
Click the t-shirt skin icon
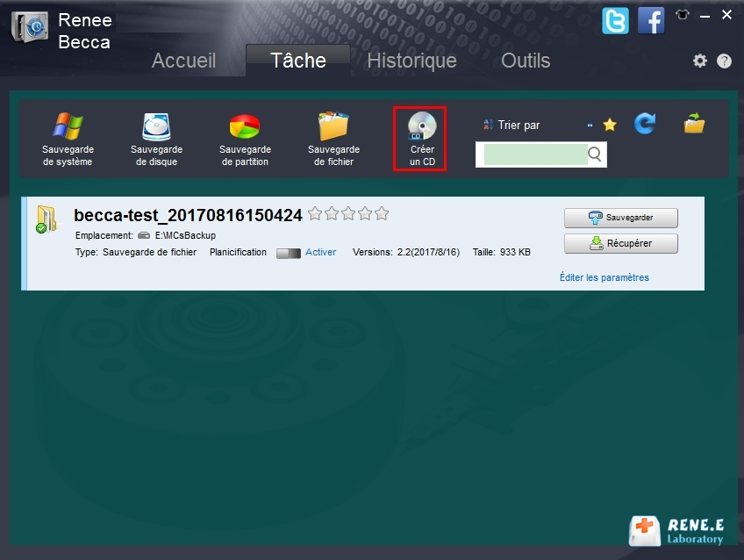pyautogui.click(x=683, y=15)
